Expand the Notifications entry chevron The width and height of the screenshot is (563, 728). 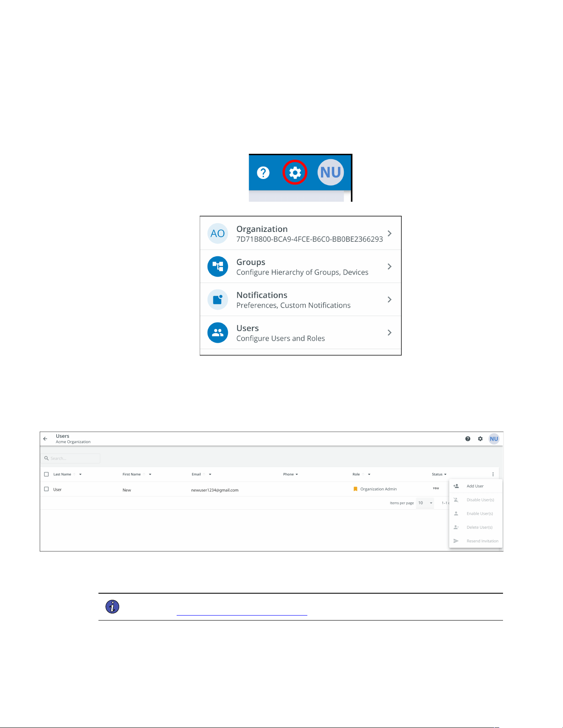coord(389,299)
